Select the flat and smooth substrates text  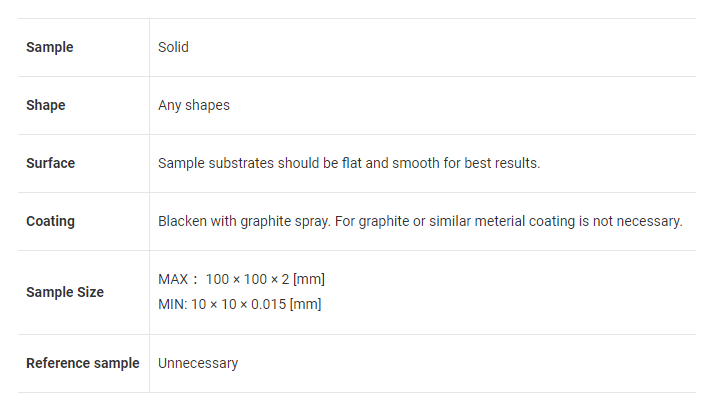click(349, 163)
